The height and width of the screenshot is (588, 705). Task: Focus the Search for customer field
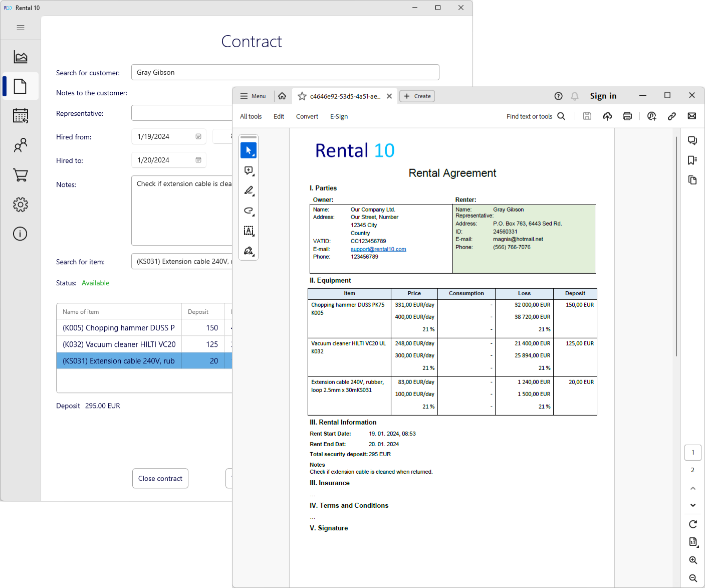(x=285, y=72)
